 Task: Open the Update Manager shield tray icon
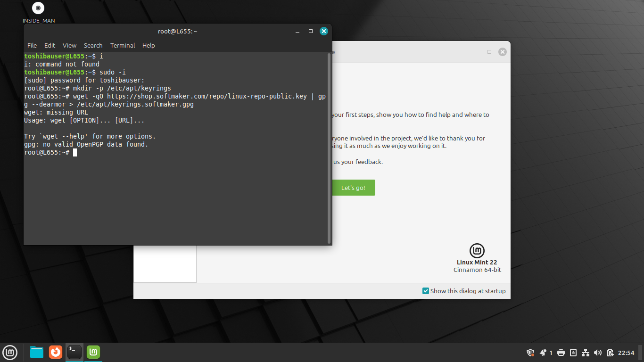tap(530, 353)
